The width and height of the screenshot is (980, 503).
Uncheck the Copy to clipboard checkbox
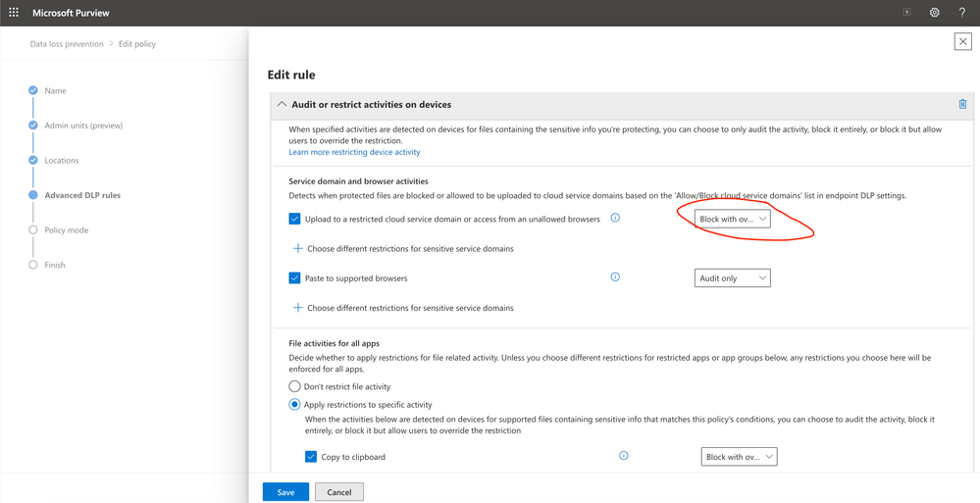[311, 457]
